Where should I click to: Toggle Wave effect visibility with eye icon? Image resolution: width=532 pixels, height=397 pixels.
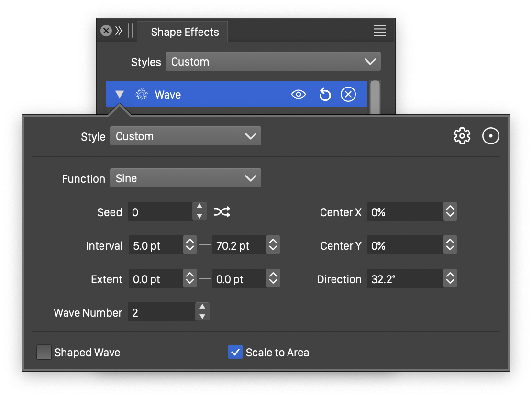tap(298, 95)
